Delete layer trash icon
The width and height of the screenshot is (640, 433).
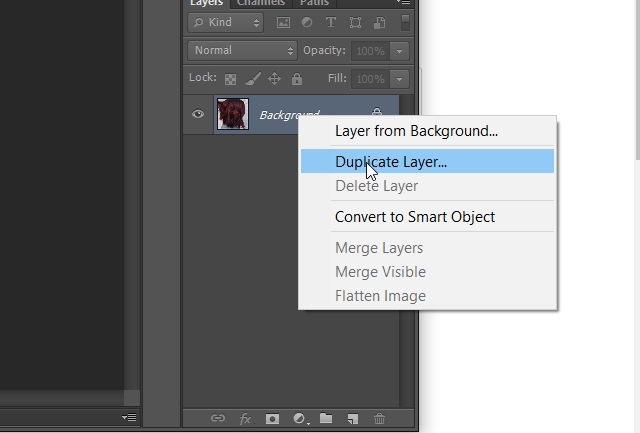(379, 418)
